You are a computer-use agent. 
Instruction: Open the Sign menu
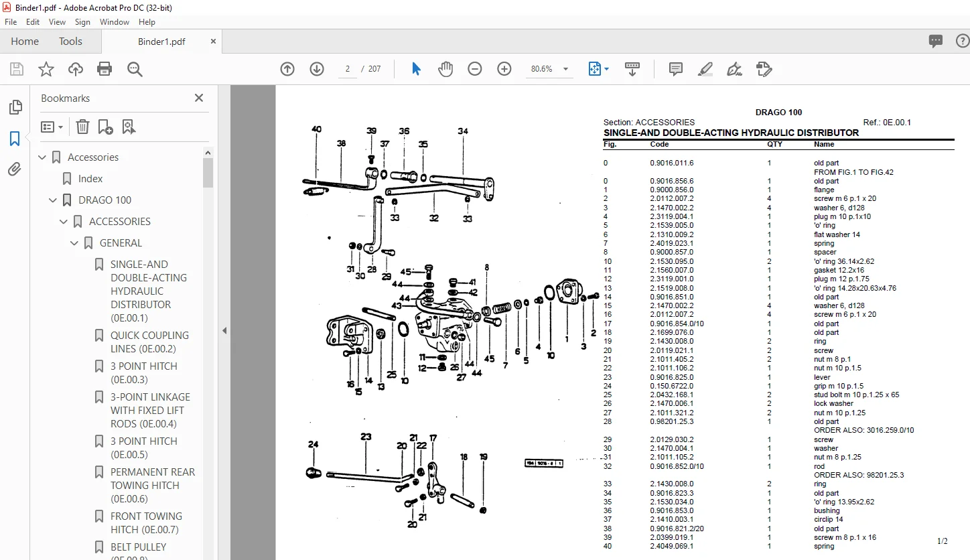click(x=82, y=22)
